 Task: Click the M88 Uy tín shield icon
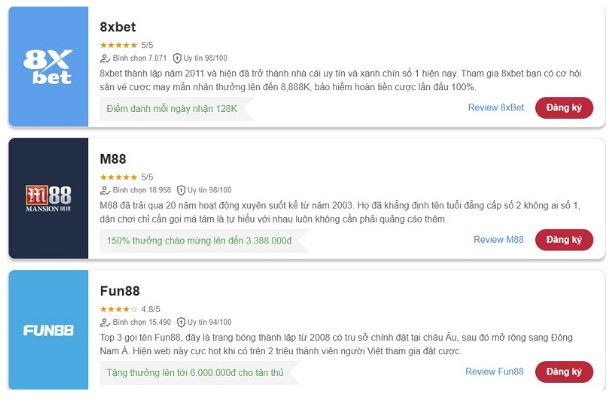click(x=181, y=191)
